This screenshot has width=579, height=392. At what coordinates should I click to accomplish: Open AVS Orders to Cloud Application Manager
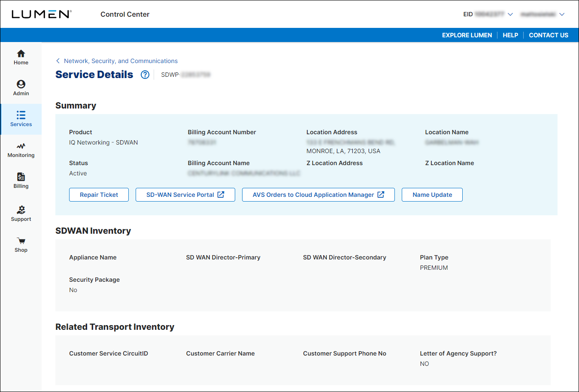click(x=318, y=195)
